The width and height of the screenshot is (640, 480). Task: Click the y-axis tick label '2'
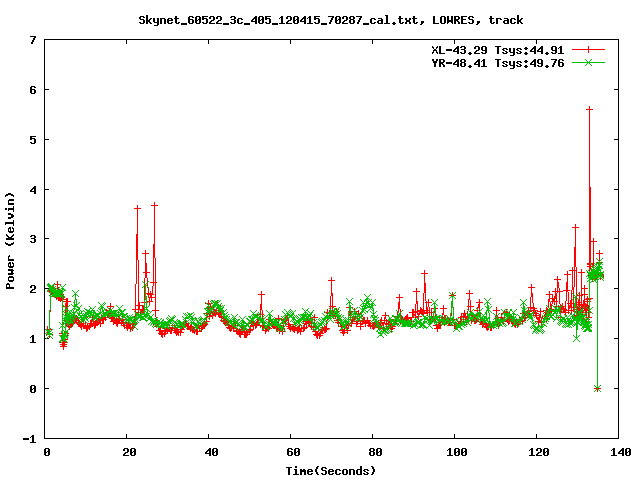(x=33, y=289)
